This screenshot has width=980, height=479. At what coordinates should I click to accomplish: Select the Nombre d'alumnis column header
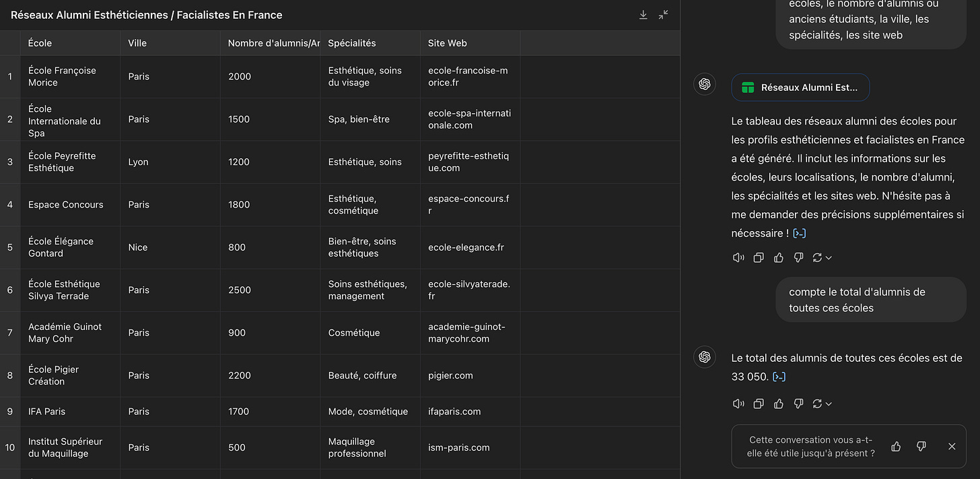click(271, 43)
